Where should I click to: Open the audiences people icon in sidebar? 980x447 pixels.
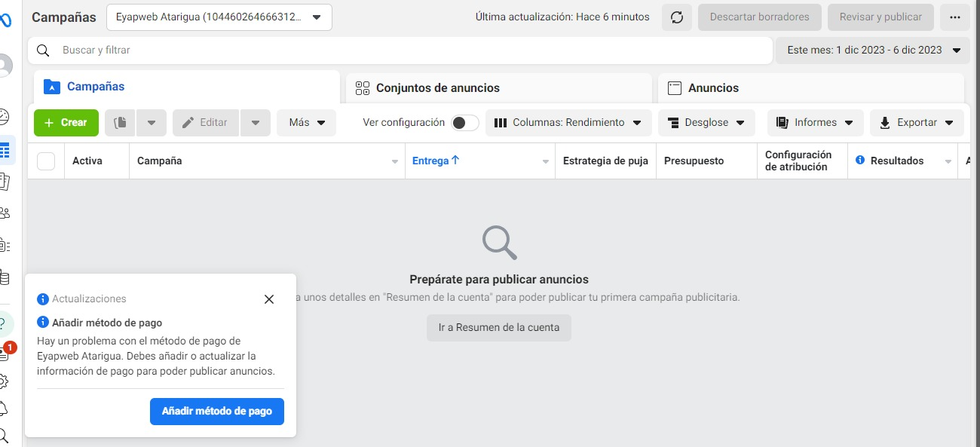pos(5,213)
